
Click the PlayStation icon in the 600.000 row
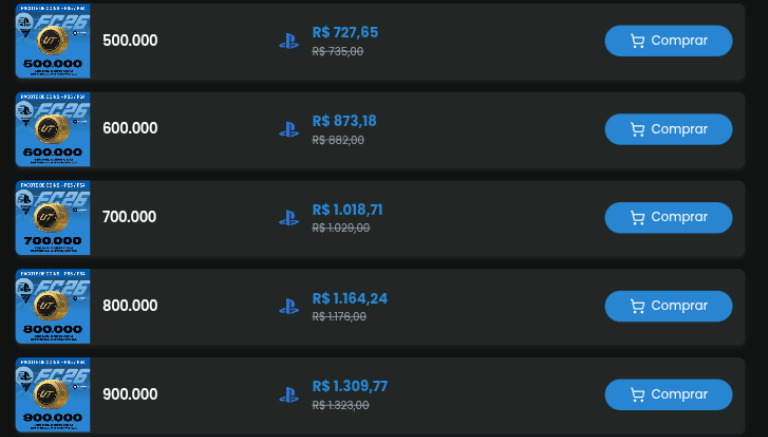pos(289,129)
